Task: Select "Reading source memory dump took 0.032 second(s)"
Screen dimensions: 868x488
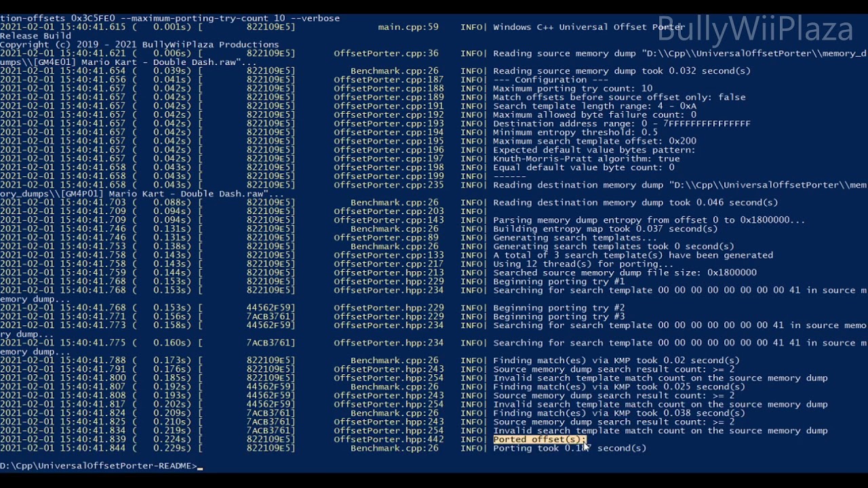Action: tap(622, 71)
